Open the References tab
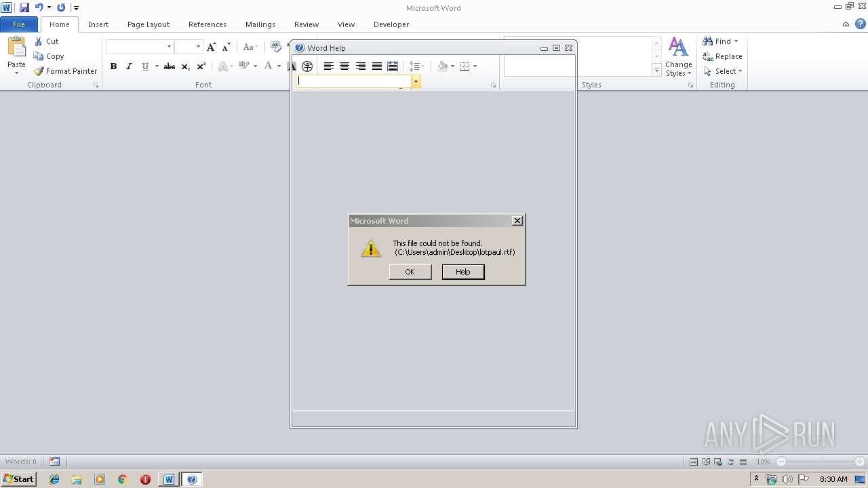The image size is (868, 488). coord(208,24)
